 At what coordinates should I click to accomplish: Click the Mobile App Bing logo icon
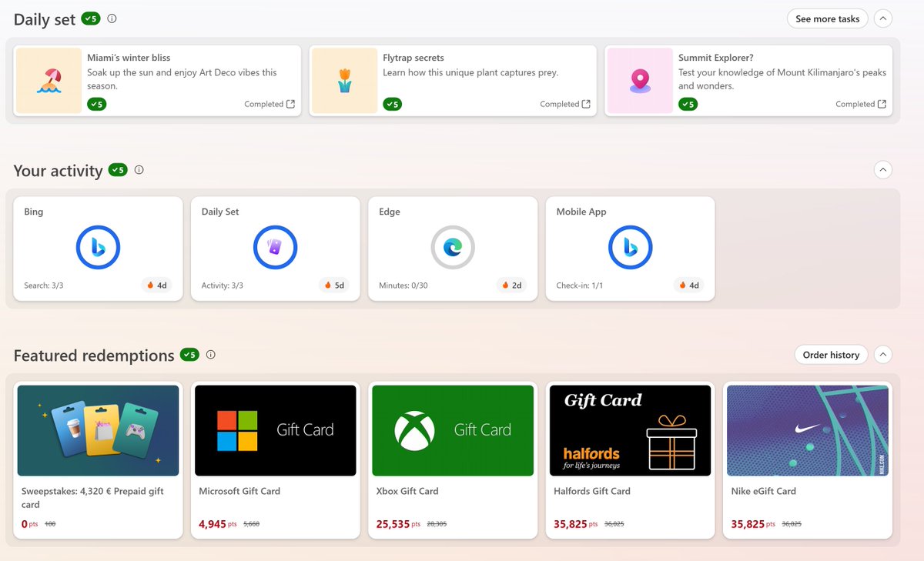click(x=630, y=248)
